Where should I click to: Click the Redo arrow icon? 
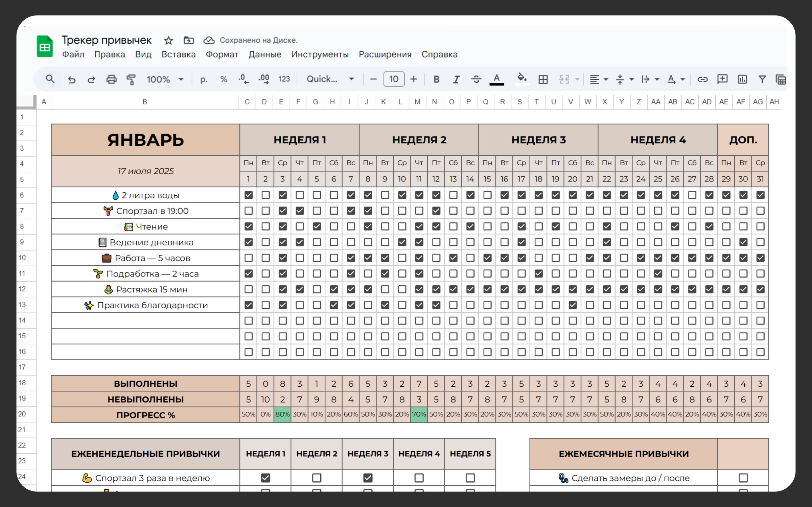91,80
